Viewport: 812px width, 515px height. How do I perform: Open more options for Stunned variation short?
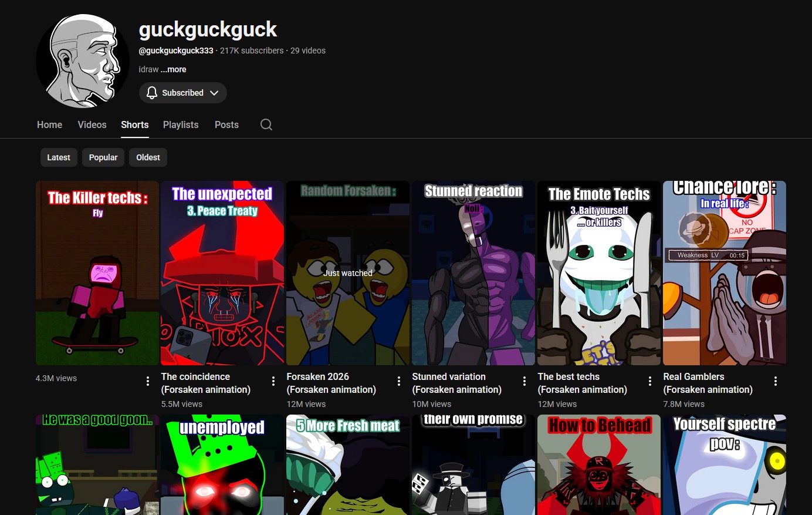[525, 381]
